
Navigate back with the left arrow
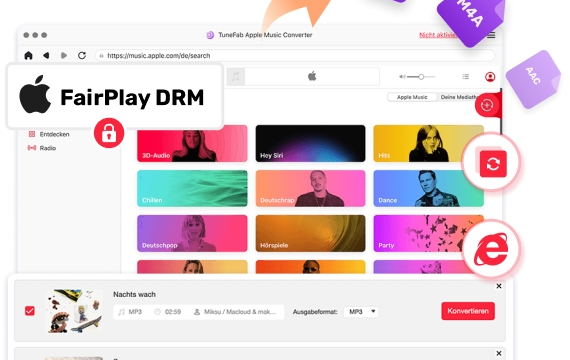click(46, 56)
